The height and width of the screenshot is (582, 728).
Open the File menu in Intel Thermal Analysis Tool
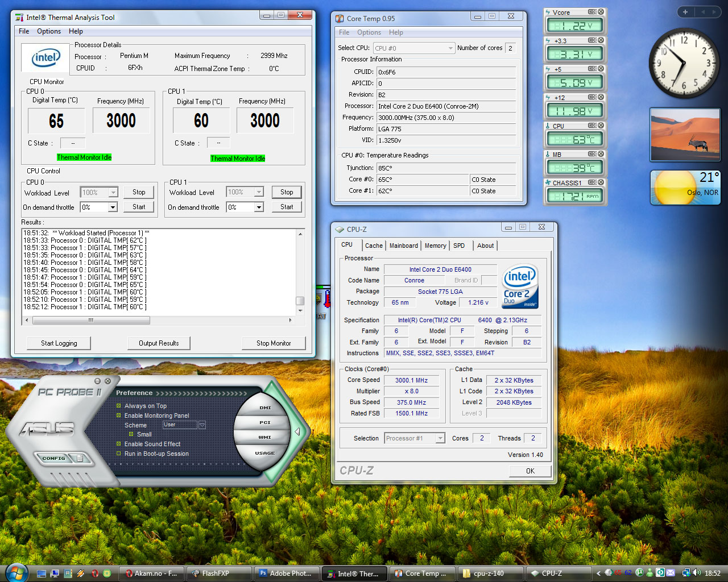click(24, 31)
